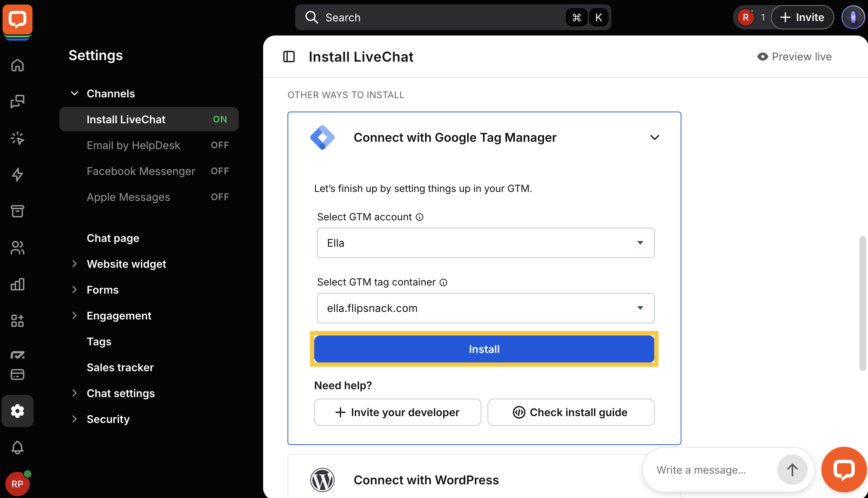
Task: Collapse Connect with Google Tag Manager card
Action: click(654, 137)
